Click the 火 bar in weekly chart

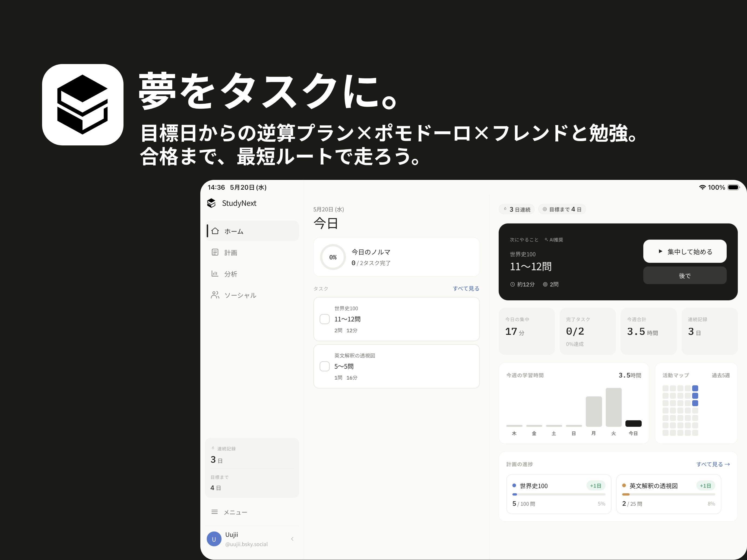tap(614, 407)
